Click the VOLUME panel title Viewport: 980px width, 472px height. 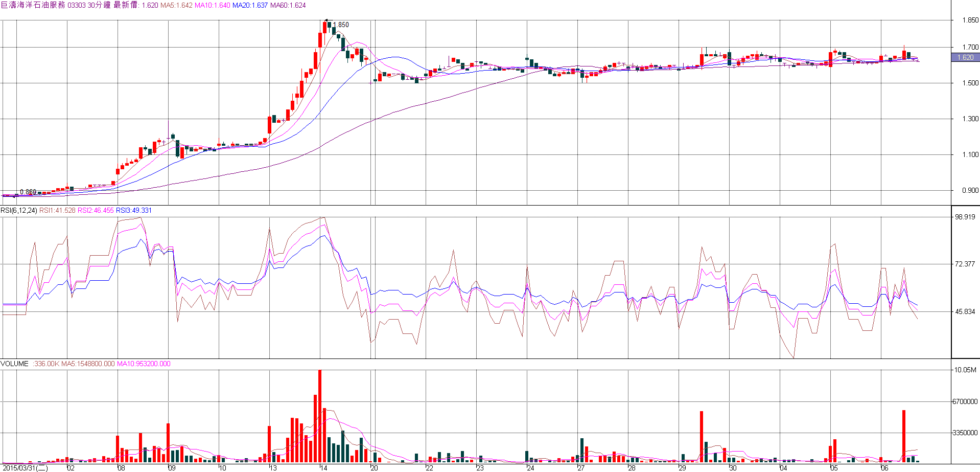[15, 364]
